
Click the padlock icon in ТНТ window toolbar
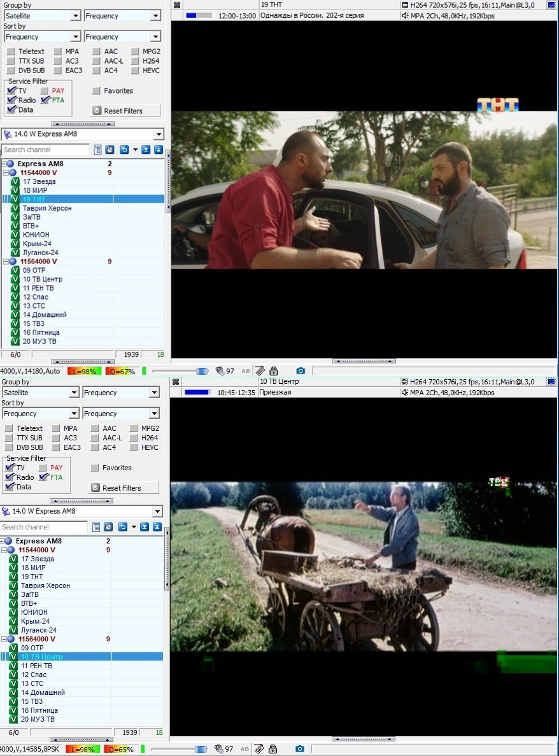pyautogui.click(x=274, y=371)
